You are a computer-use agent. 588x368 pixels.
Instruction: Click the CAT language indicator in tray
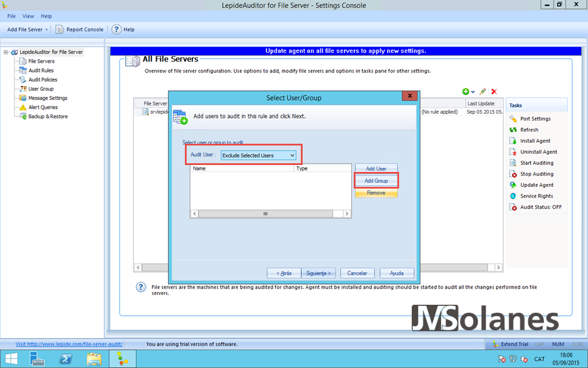tap(539, 359)
